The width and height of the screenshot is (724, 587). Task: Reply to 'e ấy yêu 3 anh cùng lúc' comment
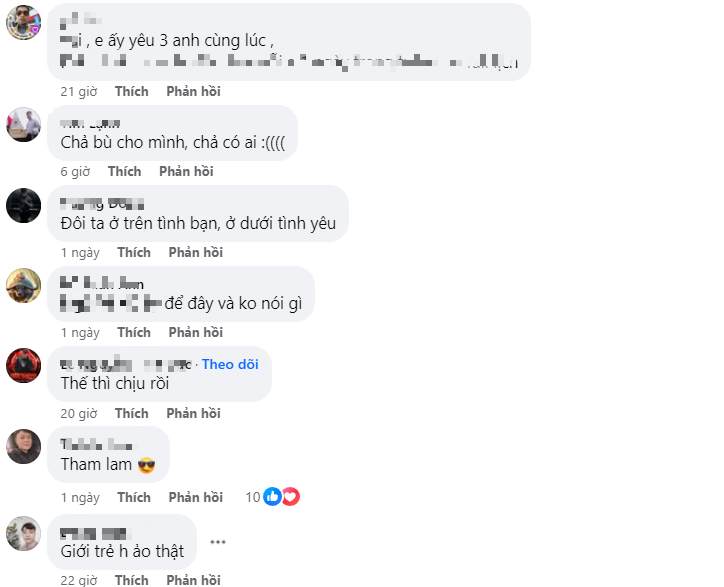click(x=194, y=91)
